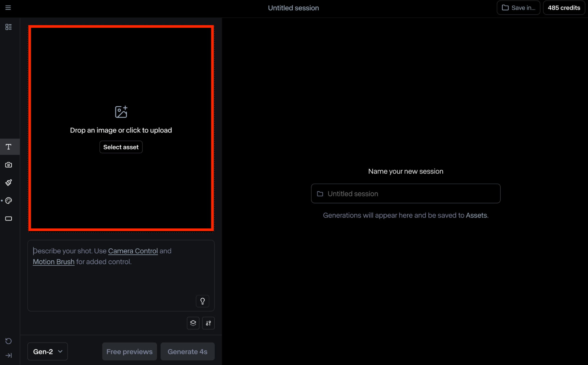Expand the Gen-2 model dropdown
The image size is (588, 365).
click(48, 351)
